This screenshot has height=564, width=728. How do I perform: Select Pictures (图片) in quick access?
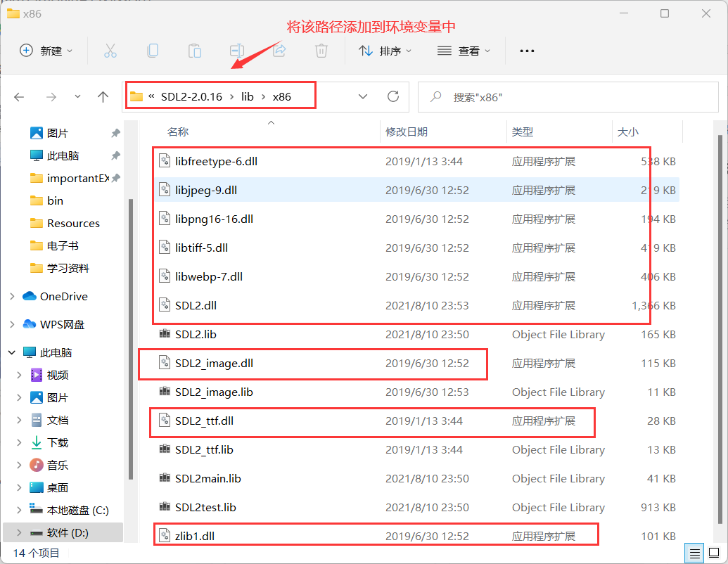pyautogui.click(x=58, y=133)
